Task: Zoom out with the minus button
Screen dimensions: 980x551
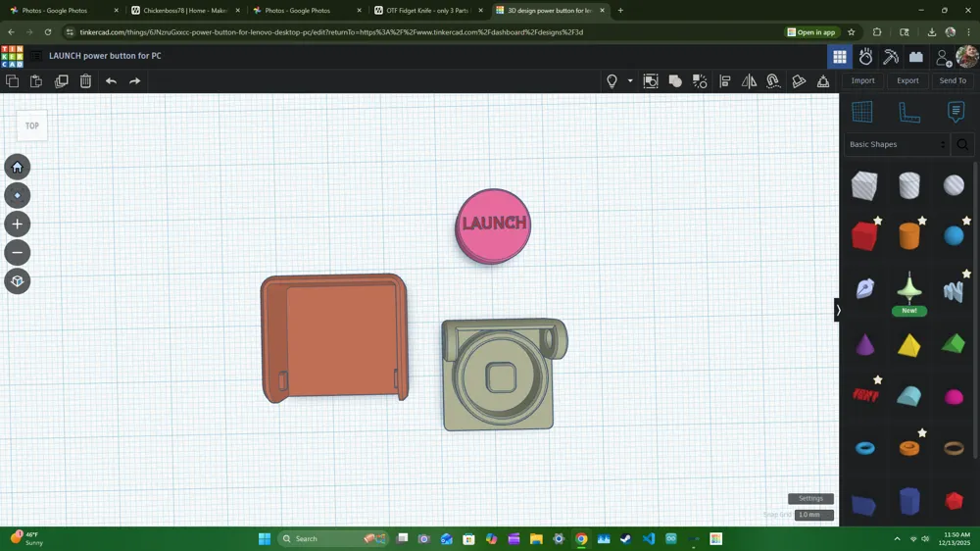Action: coord(18,253)
